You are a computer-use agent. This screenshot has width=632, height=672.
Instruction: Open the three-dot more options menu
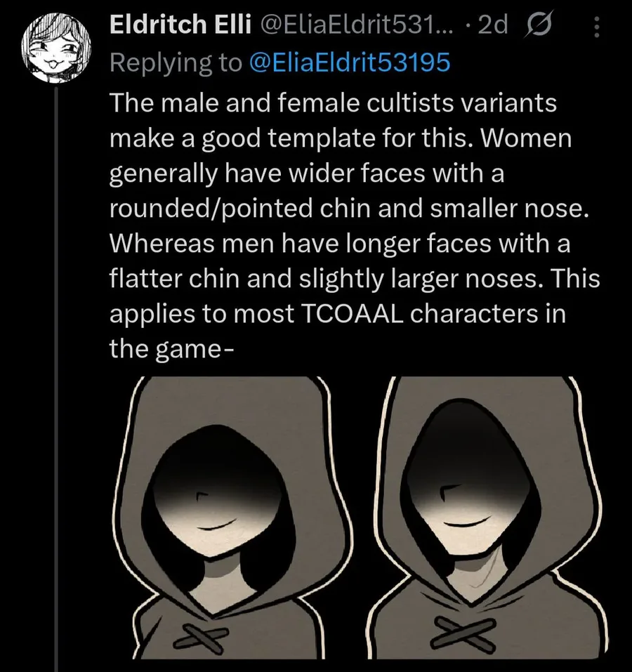598,27
